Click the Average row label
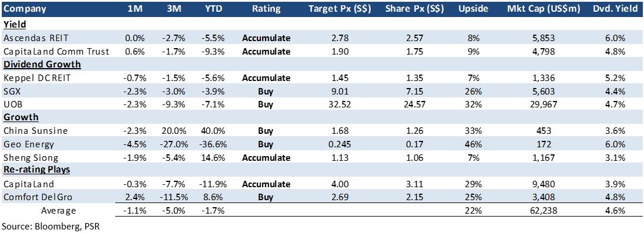 (x=58, y=211)
